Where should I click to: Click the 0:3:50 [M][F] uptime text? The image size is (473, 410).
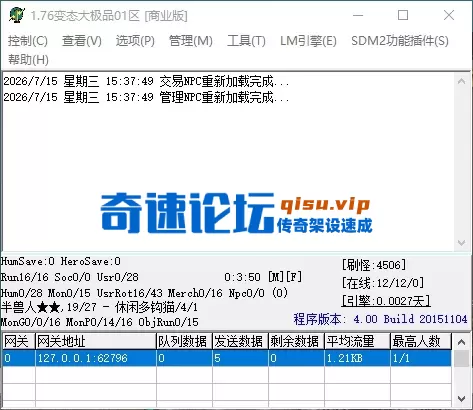263,277
